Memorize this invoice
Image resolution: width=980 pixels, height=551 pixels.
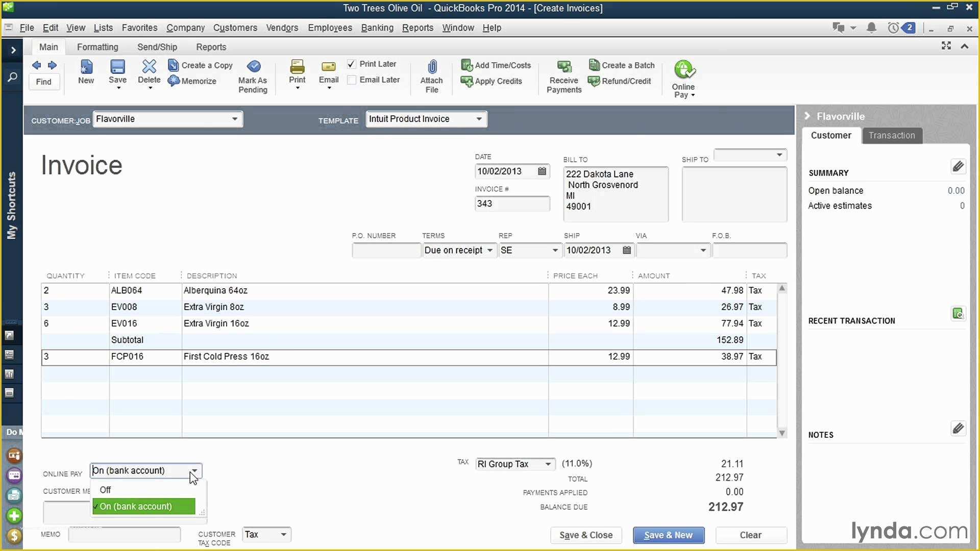[x=192, y=81]
